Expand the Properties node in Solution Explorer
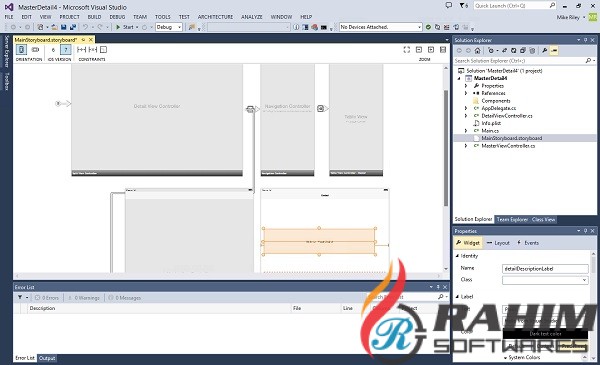This screenshot has height=365, width=600. (466, 86)
